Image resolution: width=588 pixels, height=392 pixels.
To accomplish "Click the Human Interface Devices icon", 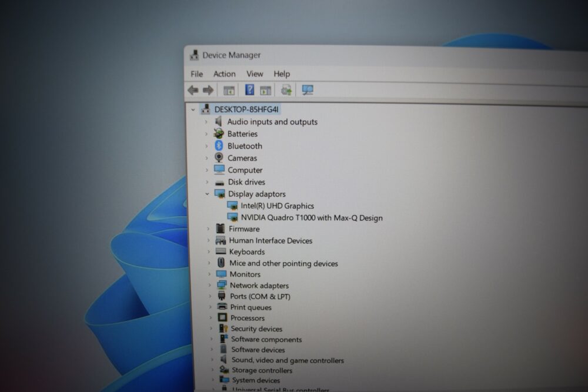I will [x=221, y=240].
